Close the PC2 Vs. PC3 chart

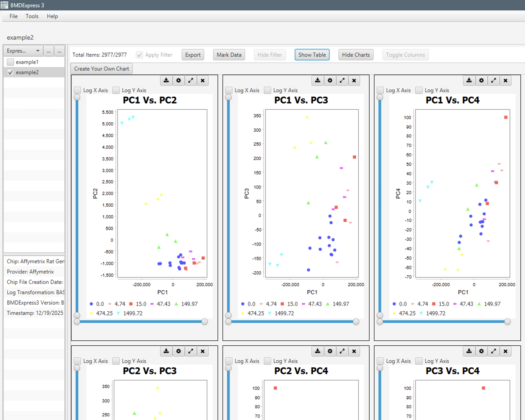(202, 351)
